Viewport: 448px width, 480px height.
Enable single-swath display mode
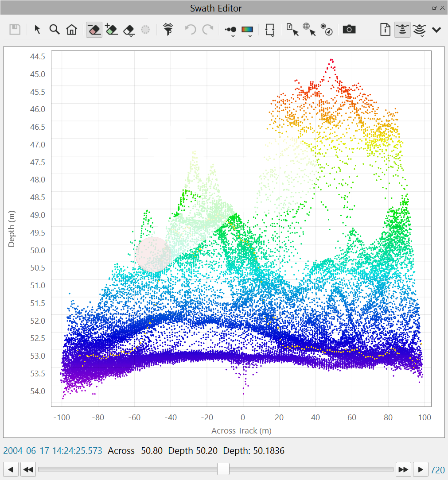[x=402, y=29]
